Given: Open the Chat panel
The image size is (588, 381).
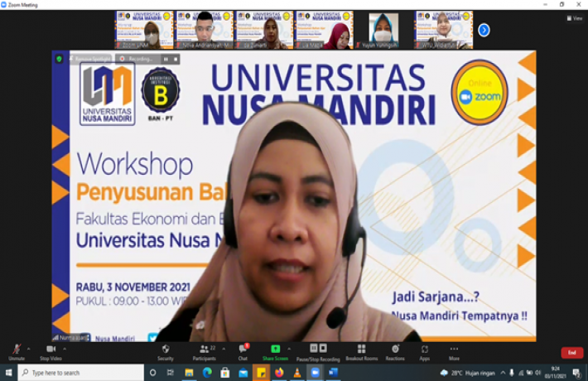Looking at the screenshot, I should pyautogui.click(x=243, y=352).
